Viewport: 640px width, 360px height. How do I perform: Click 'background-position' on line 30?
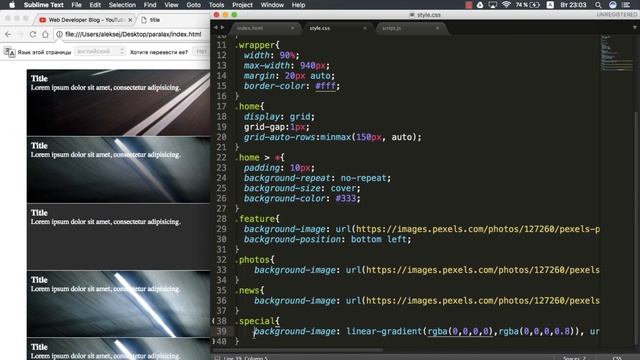(292, 239)
